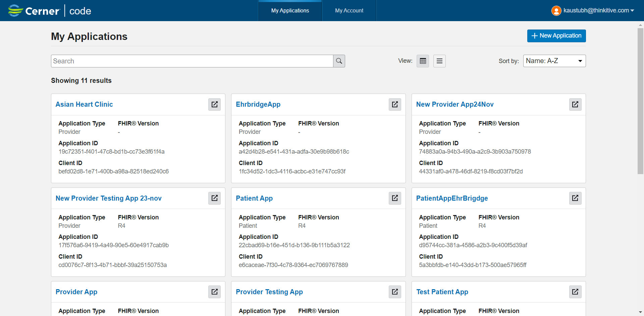
Task: Open the New Provider App24Nov application
Action: pos(455,104)
